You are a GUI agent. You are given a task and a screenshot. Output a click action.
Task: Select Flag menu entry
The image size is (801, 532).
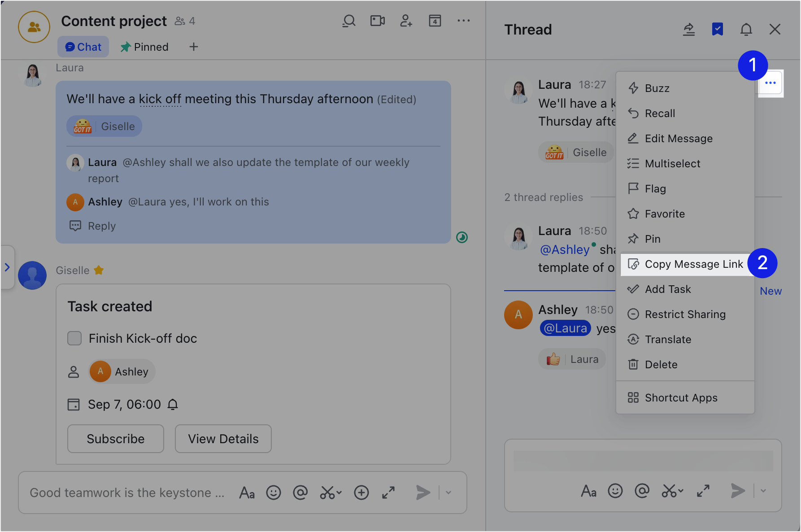(x=685, y=189)
